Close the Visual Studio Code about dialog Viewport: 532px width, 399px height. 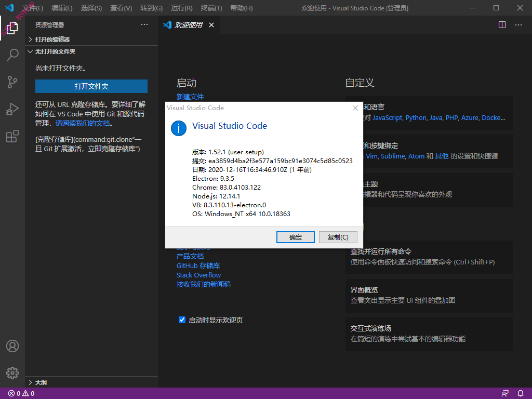[355, 108]
